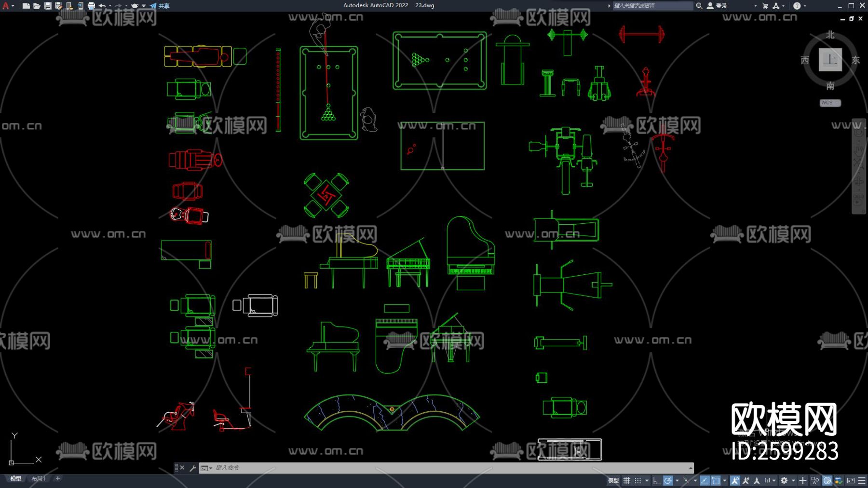868x488 pixels.
Task: Toggle isolate objects icon
Action: 815,480
